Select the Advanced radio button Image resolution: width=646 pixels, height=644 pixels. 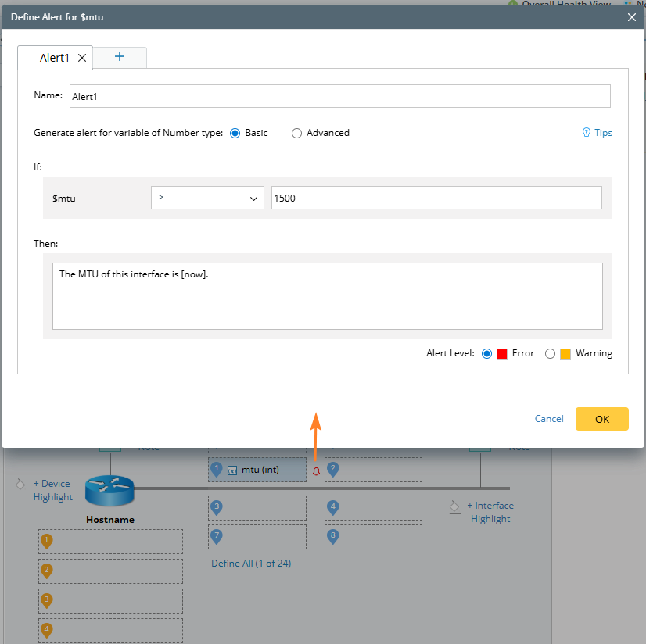296,133
